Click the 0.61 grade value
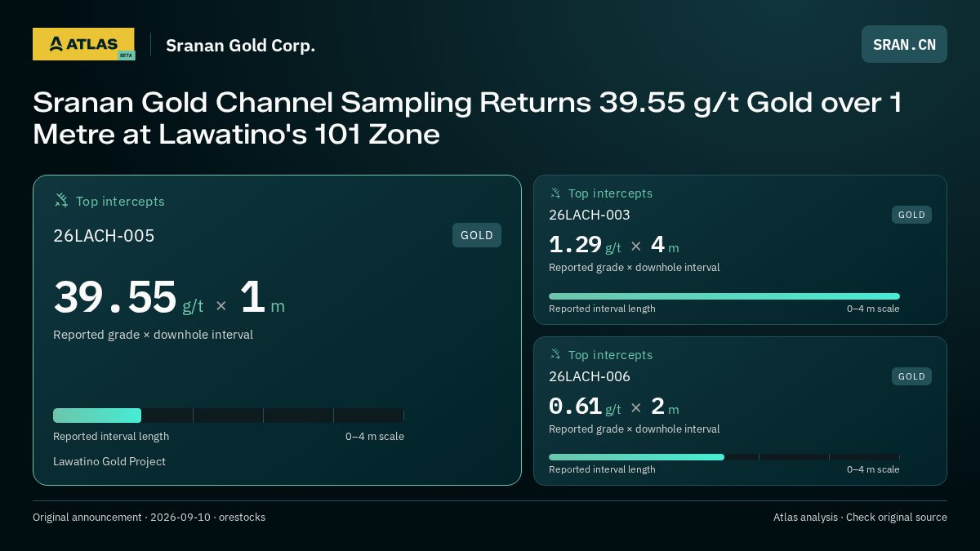The height and width of the screenshot is (551, 980). click(575, 407)
